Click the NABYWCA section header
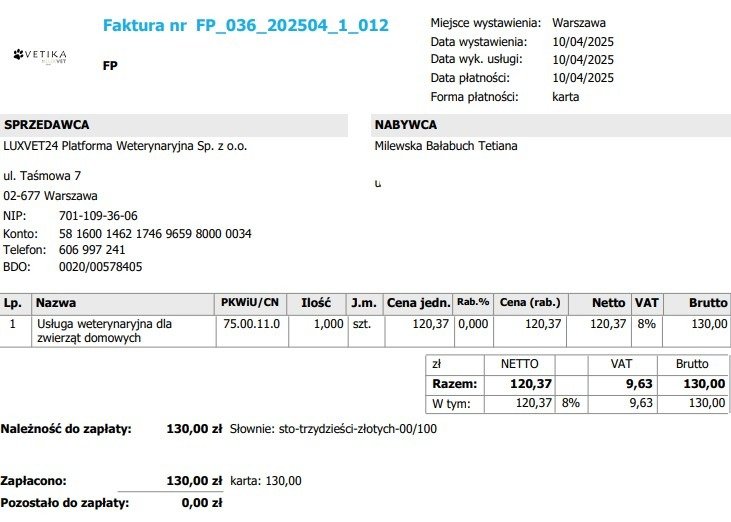The width and height of the screenshot is (731, 522). (x=551, y=125)
